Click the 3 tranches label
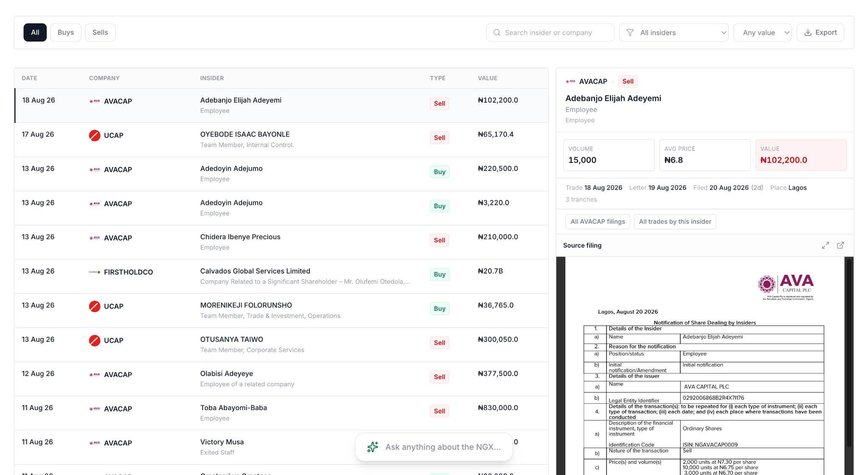The width and height of the screenshot is (868, 475). [581, 200]
